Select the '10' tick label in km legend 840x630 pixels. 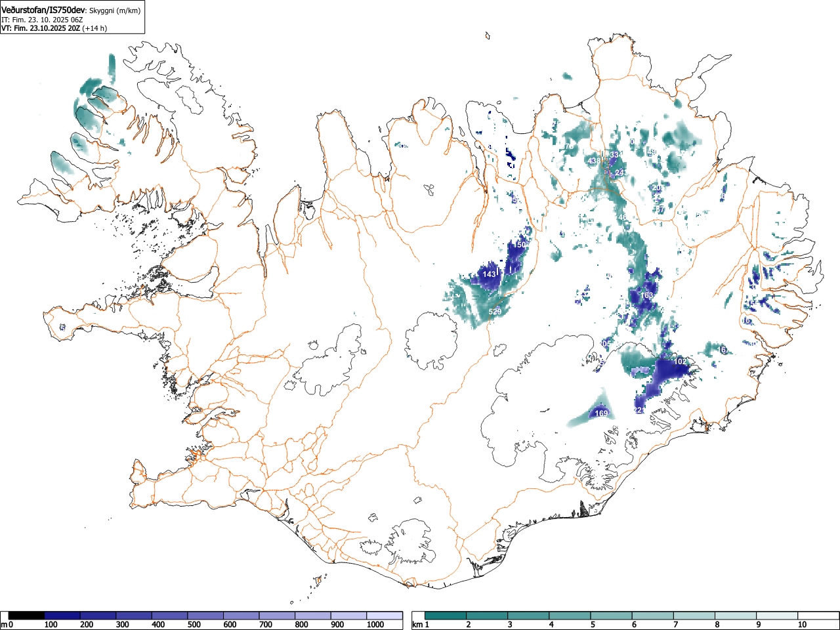tap(802, 625)
